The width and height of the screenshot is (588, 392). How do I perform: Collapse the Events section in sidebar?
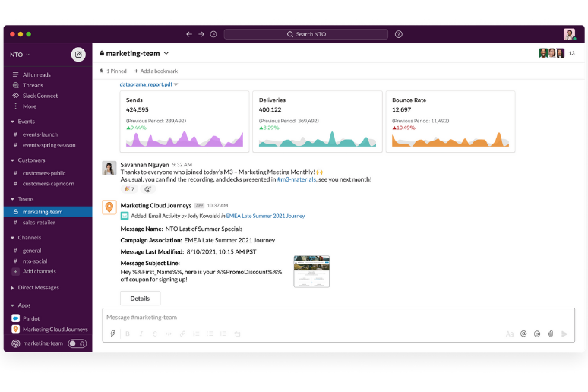(x=13, y=122)
